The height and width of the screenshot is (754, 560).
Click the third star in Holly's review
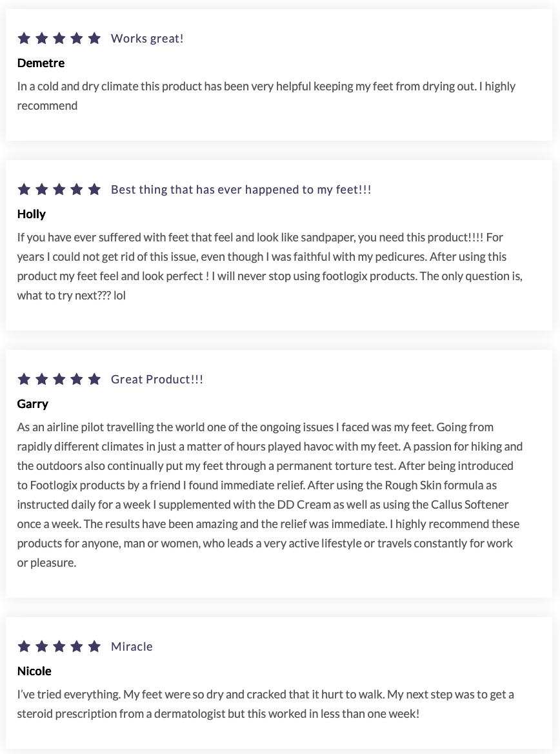pos(59,189)
